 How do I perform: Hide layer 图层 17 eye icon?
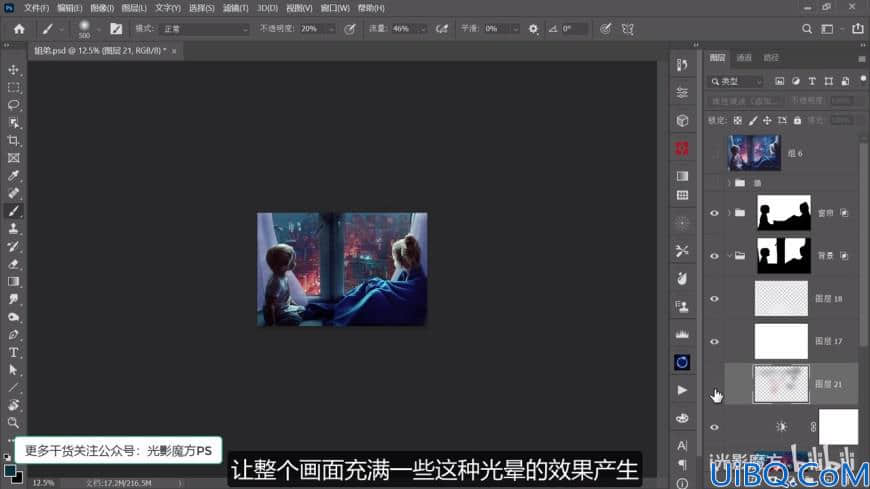click(x=715, y=341)
